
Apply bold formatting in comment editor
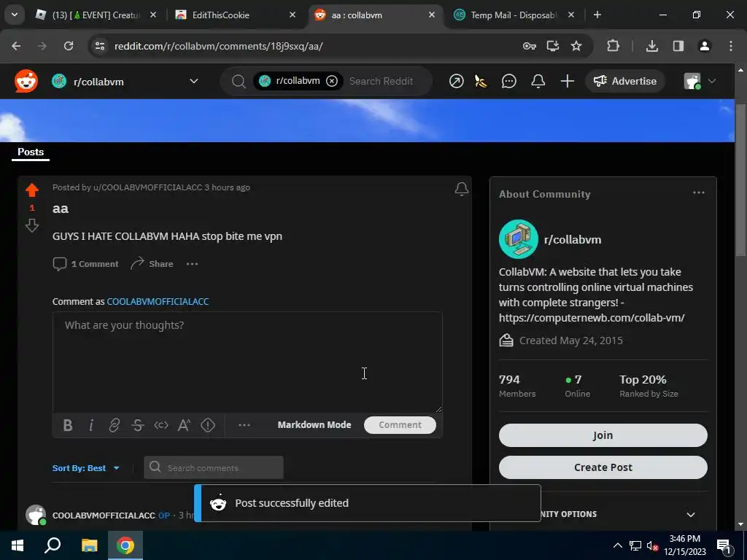[x=68, y=425]
